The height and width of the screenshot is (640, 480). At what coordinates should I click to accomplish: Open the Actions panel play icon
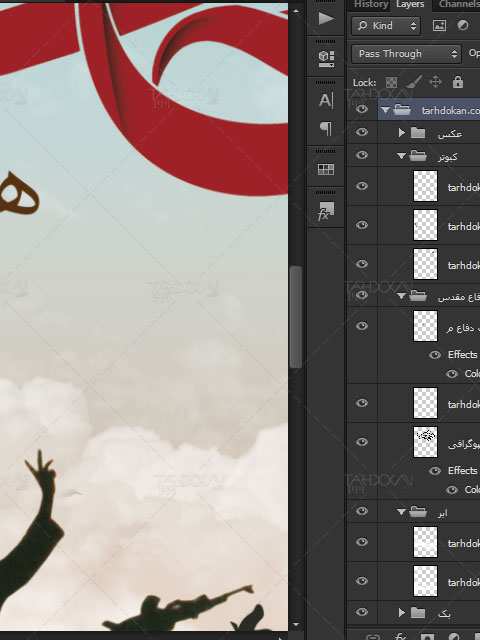326,18
